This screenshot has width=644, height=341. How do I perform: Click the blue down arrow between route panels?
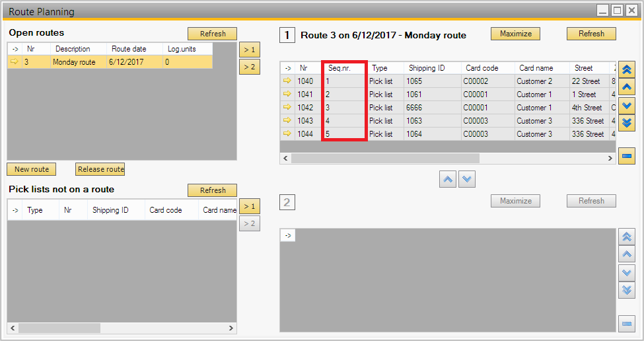pos(467,179)
